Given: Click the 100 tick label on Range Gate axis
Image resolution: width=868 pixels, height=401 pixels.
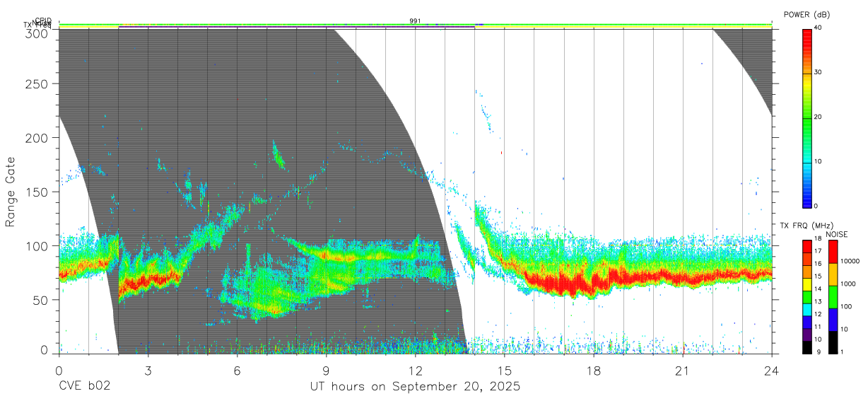Looking at the screenshot, I should pyautogui.click(x=36, y=246).
